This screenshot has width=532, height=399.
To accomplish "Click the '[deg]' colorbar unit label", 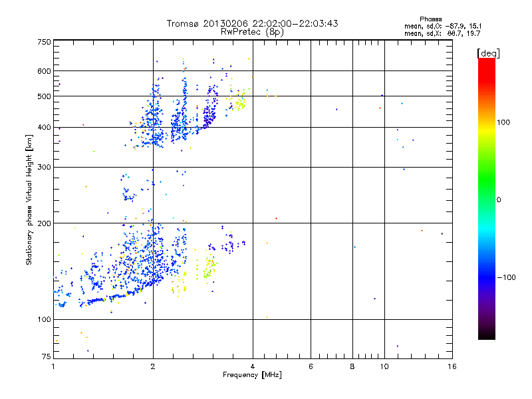I will click(488, 53).
